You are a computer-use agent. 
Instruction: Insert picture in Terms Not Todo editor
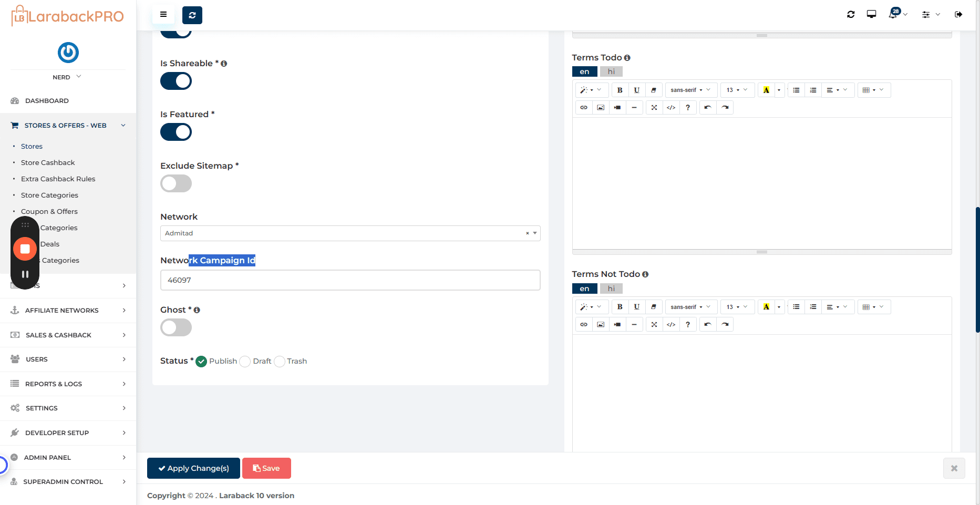(601, 324)
